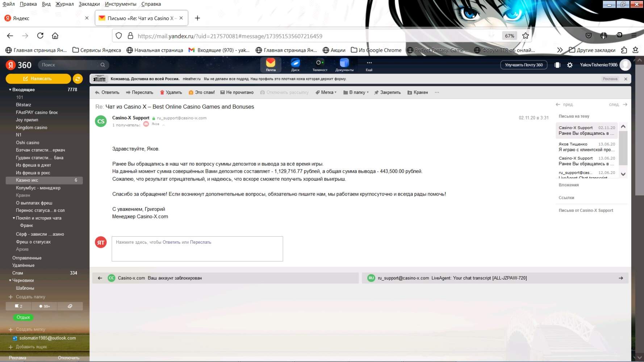644x362 pixels.
Task: Filter by unread messages (99+)
Action: (45, 306)
